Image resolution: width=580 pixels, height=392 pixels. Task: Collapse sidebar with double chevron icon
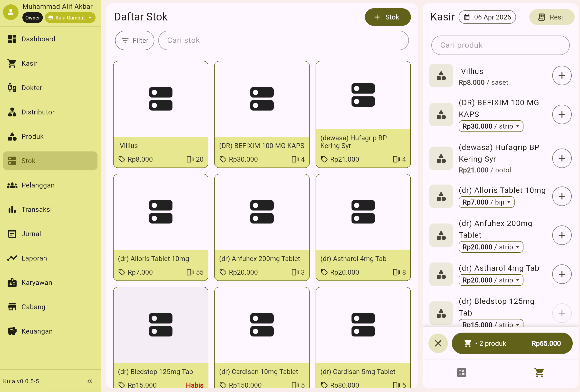(x=90, y=381)
